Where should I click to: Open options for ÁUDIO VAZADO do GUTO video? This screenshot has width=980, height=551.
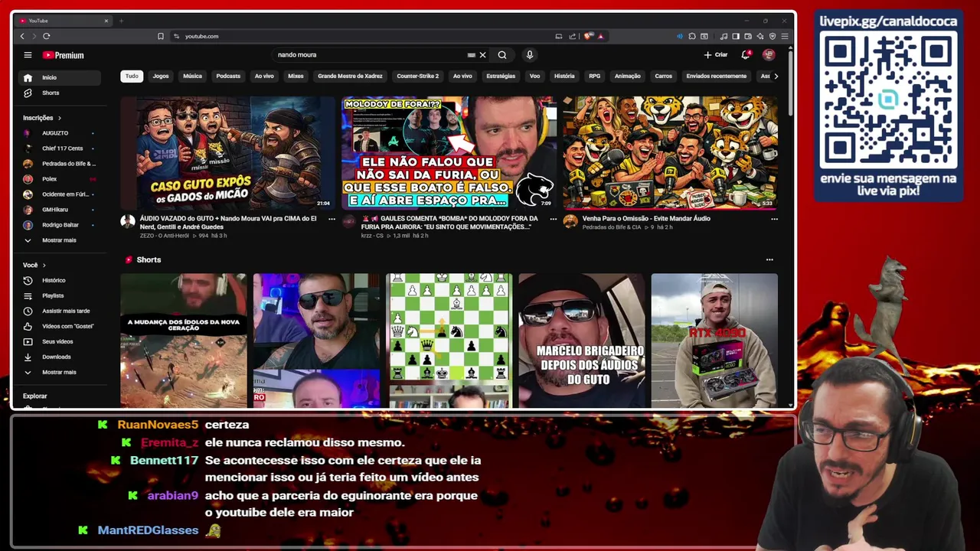coord(332,219)
